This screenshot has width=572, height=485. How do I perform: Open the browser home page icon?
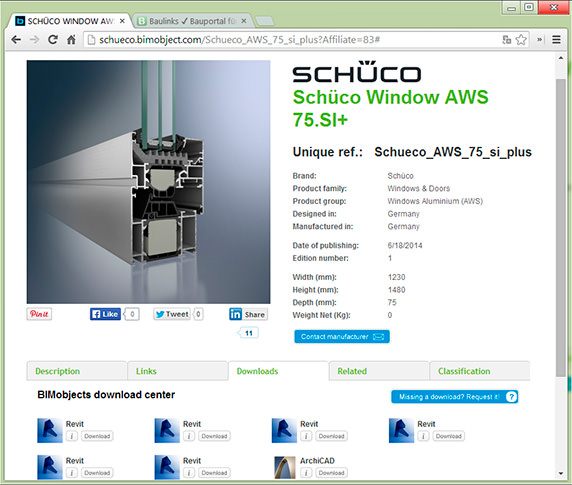(71, 39)
